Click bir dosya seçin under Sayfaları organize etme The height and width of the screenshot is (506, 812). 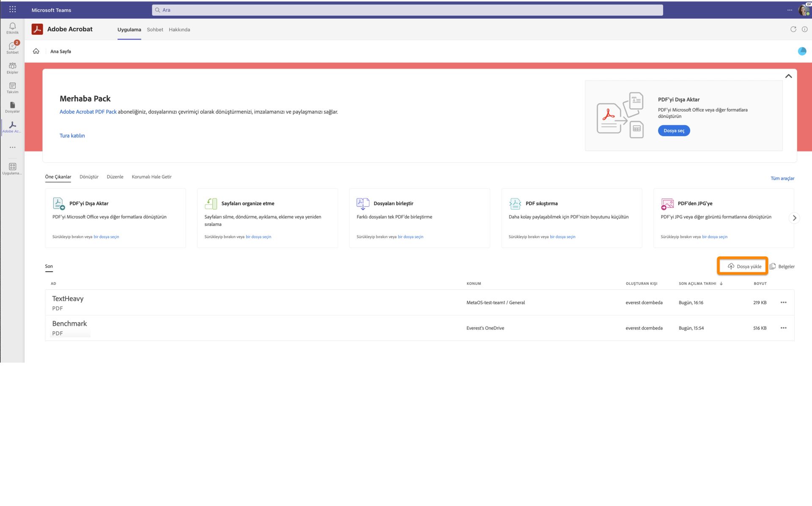pos(258,237)
